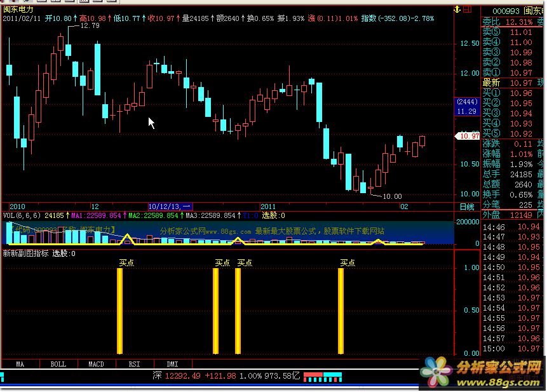Select the DMI indicator tab
Screen dimensions: 547x392
click(173, 364)
